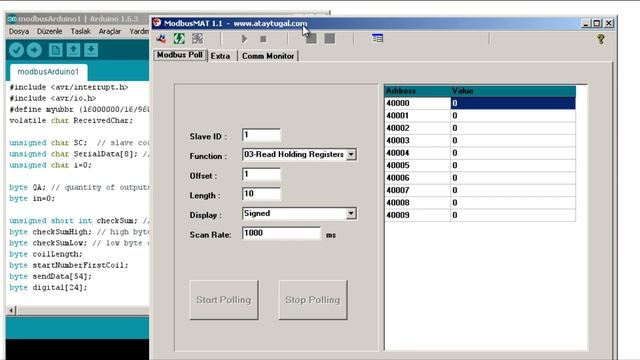This screenshot has width=640, height=360.
Task: Click the value cell in row 40005
Action: pyautogui.click(x=513, y=165)
